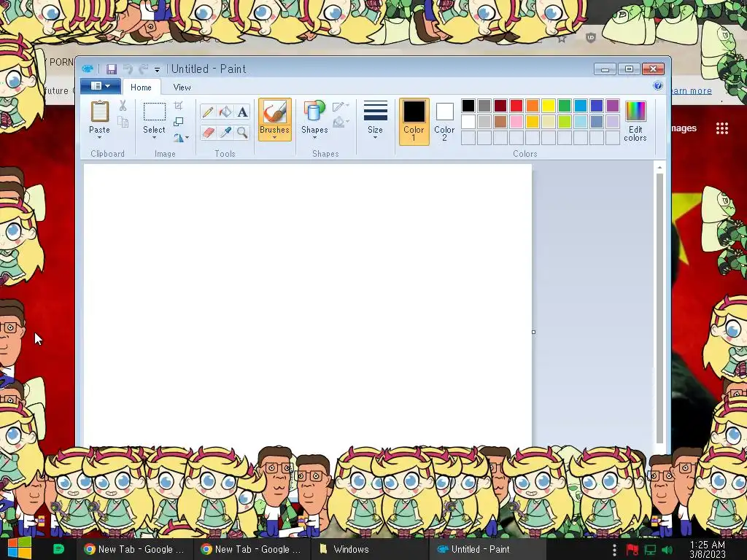Select the Eraser tool

[208, 132]
